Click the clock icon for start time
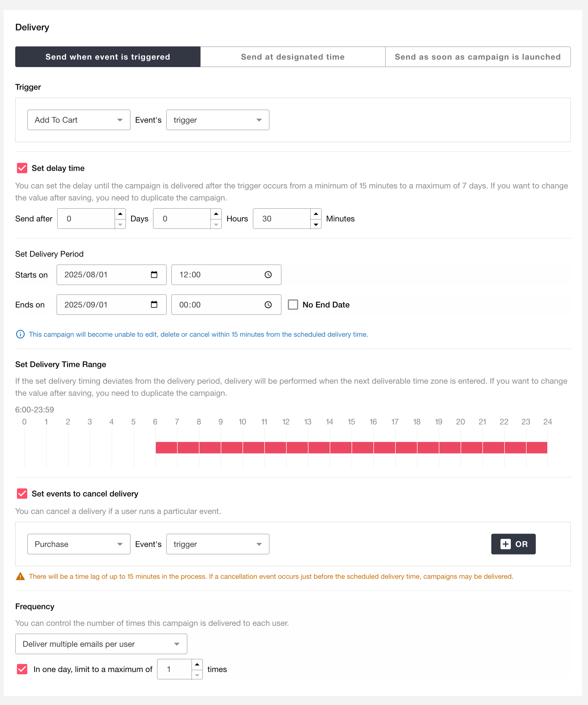588x705 pixels. 268,274
